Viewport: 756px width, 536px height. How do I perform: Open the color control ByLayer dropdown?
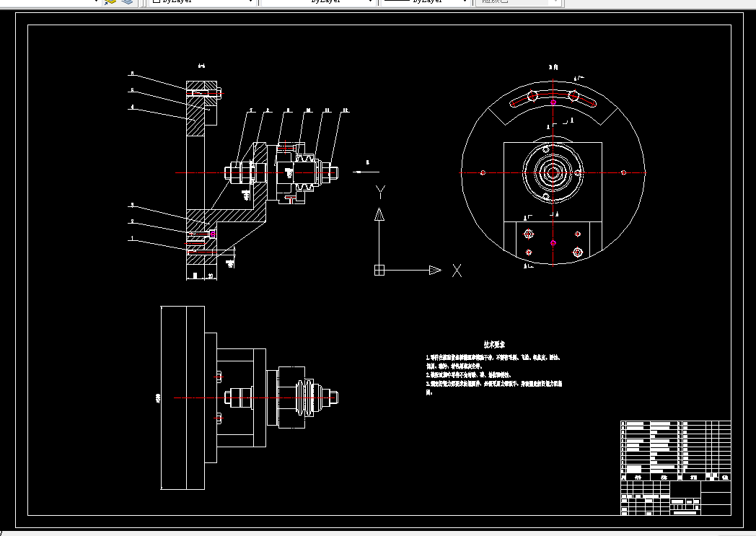tap(203, 1)
